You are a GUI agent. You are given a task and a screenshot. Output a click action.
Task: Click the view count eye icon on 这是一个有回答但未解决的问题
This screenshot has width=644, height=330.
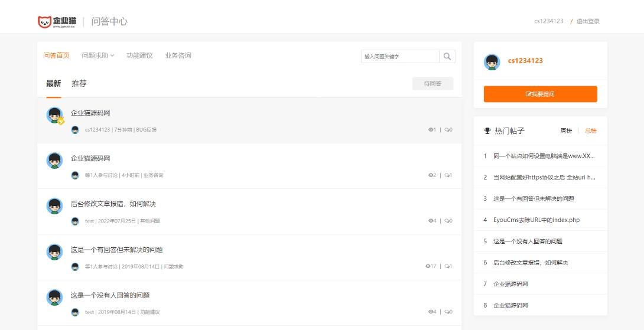428,266
